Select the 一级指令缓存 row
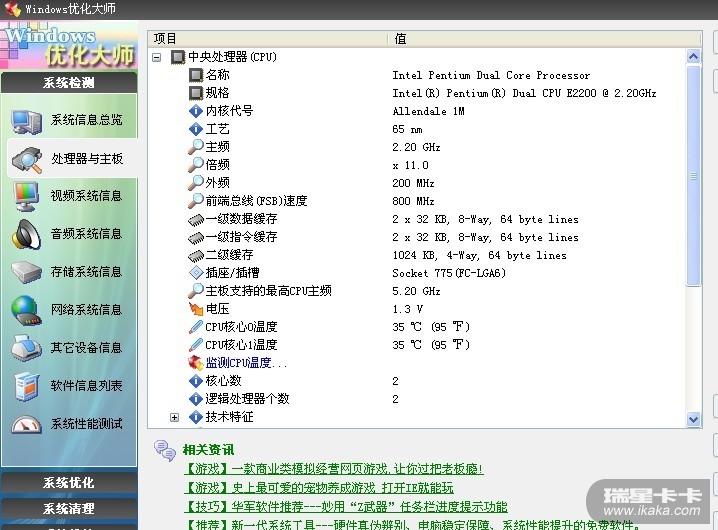The height and width of the screenshot is (530, 718). tap(418, 237)
